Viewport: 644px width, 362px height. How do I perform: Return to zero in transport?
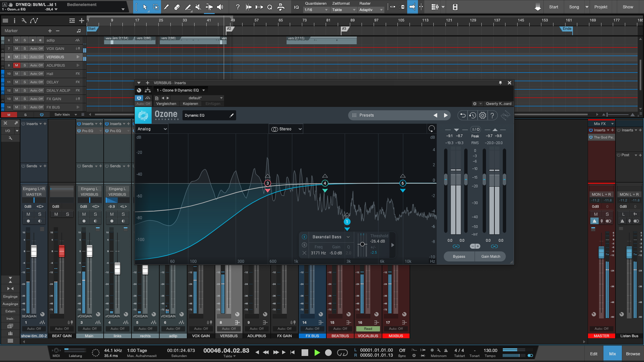pyautogui.click(x=292, y=352)
